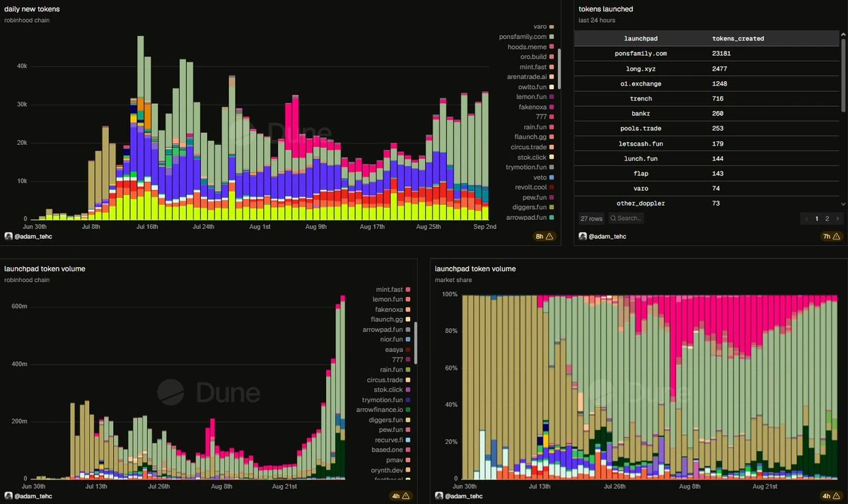Select ponsfamily.com row in table
848x504 pixels.
click(x=707, y=54)
